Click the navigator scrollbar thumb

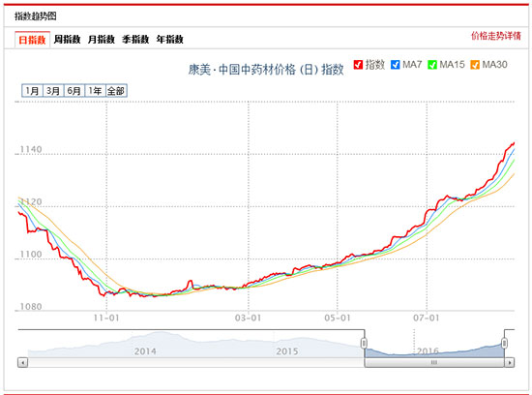pos(434,363)
